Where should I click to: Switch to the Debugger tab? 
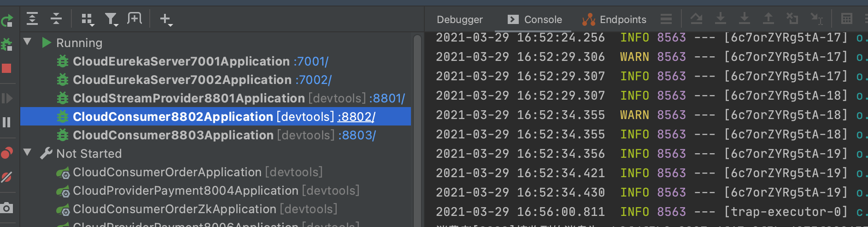tap(460, 19)
